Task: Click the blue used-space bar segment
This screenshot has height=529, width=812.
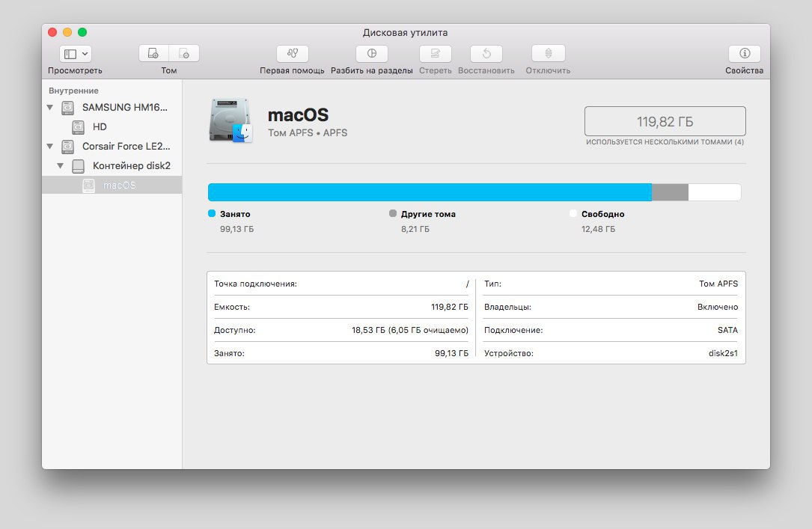Action: coord(430,192)
